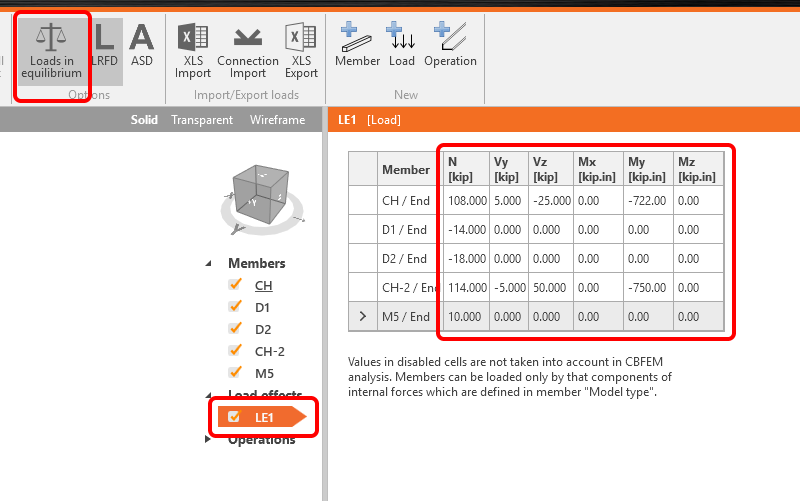Select CH-2 member in tree
Viewport: 800px width, 501px height.
point(269,352)
